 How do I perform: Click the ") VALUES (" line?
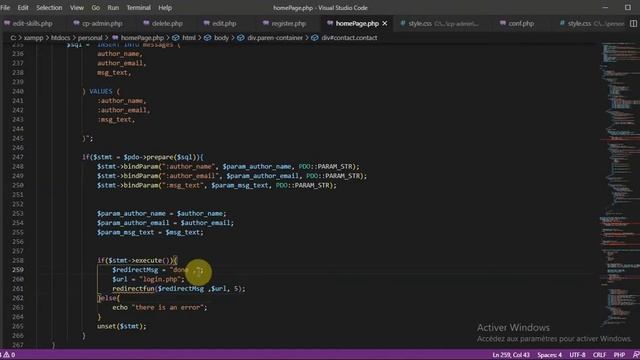101,91
